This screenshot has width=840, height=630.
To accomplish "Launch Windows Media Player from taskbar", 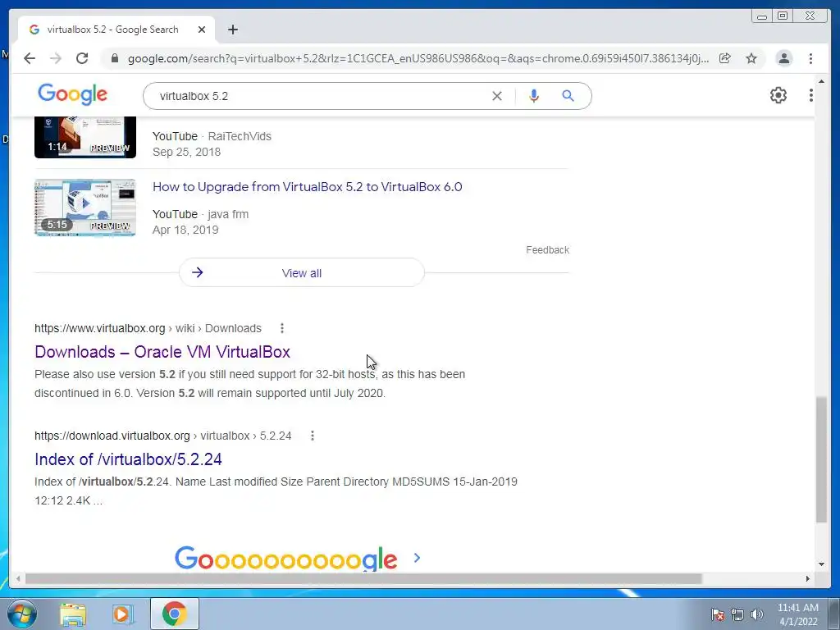I will [123, 614].
